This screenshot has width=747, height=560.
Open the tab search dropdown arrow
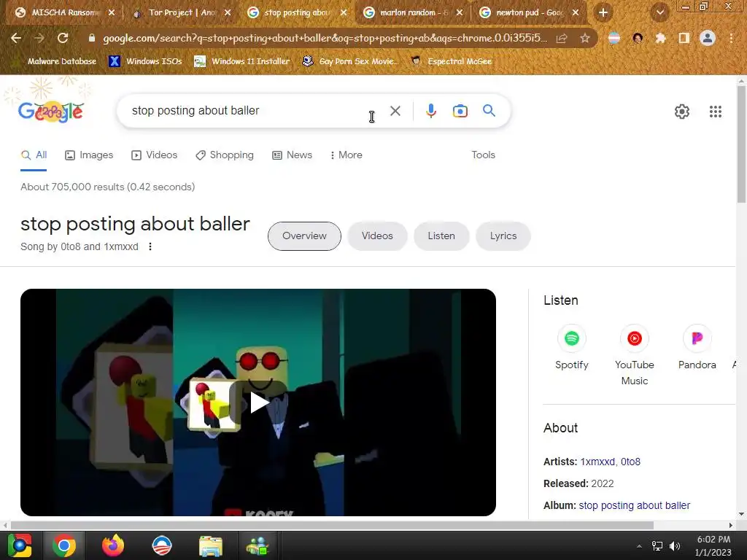pos(659,12)
